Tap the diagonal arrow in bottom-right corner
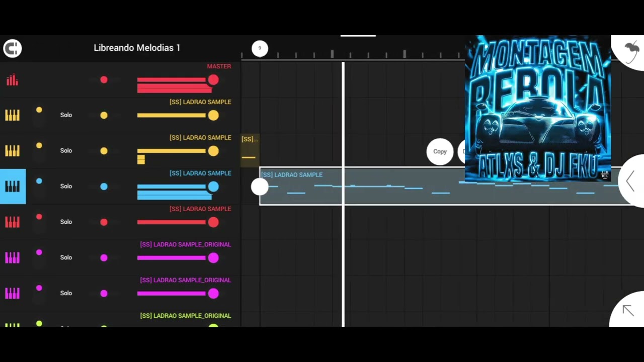The height and width of the screenshot is (362, 644). [x=628, y=310]
